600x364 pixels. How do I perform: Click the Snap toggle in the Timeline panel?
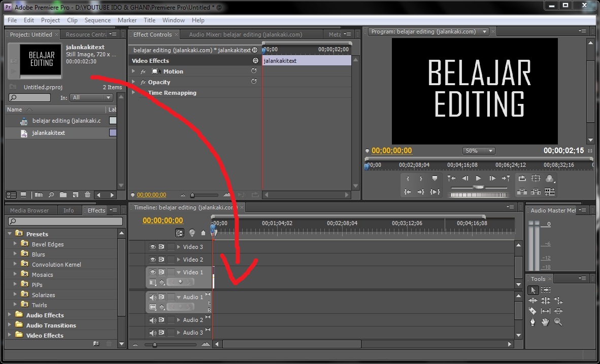click(180, 232)
